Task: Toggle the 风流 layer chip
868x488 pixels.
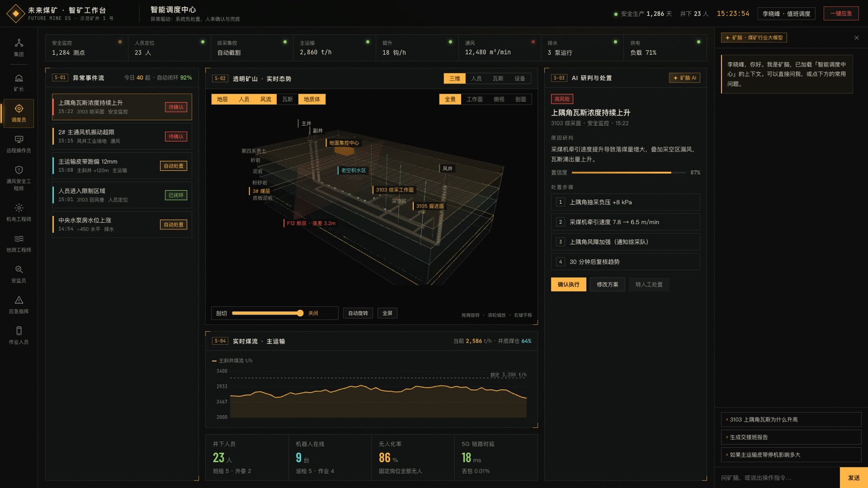Action: [x=265, y=99]
